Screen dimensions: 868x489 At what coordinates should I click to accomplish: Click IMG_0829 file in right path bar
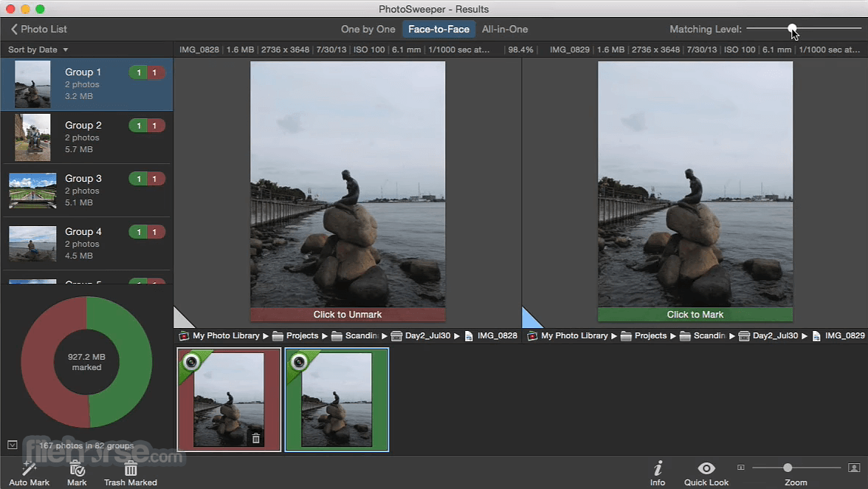838,335
